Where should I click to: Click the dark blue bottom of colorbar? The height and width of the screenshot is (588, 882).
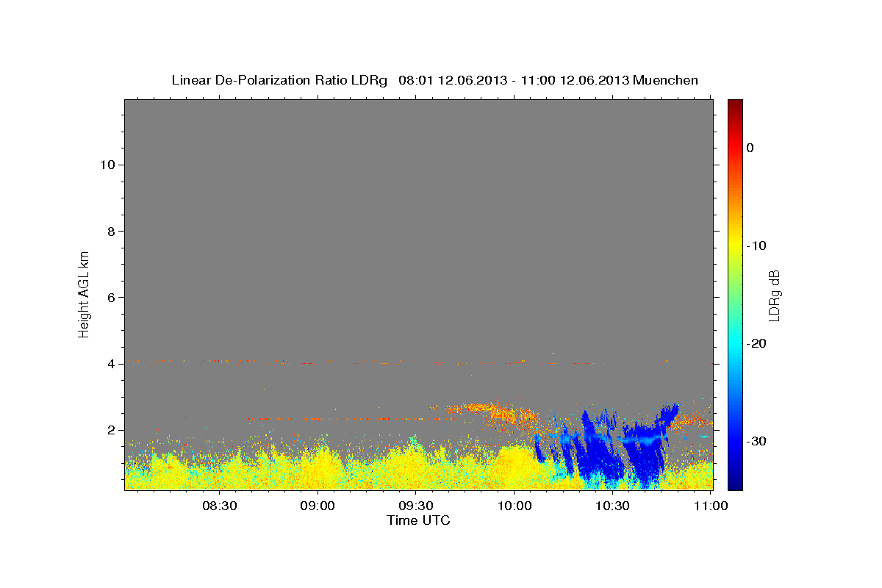click(735, 483)
